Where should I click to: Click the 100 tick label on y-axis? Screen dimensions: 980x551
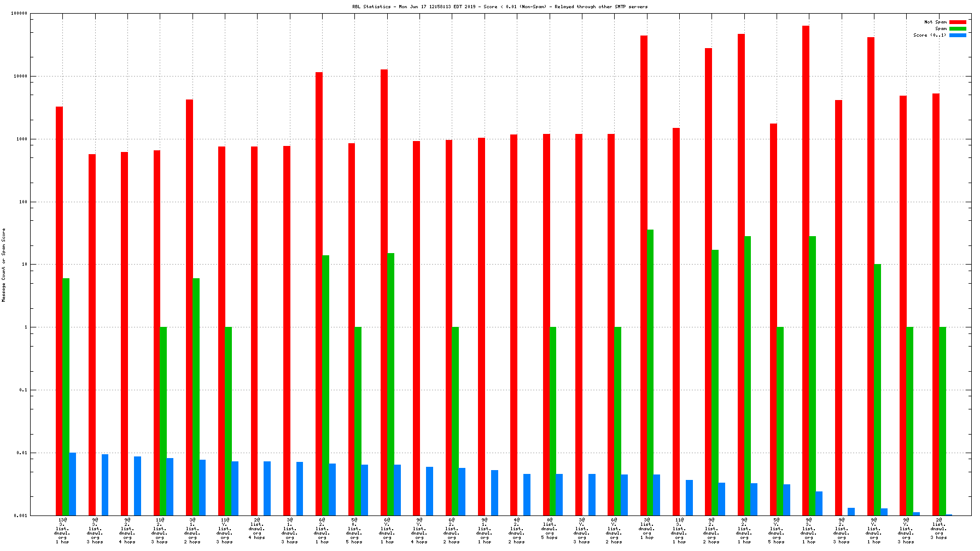[x=23, y=202]
